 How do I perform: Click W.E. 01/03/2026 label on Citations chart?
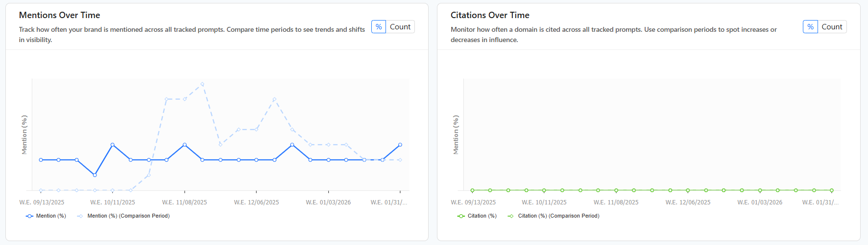click(x=760, y=202)
